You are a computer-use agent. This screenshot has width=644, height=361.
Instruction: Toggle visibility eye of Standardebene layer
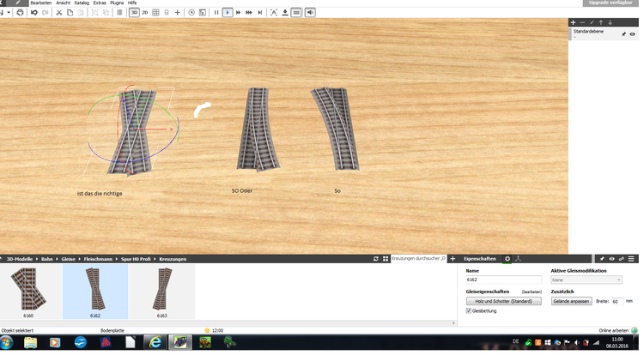633,34
